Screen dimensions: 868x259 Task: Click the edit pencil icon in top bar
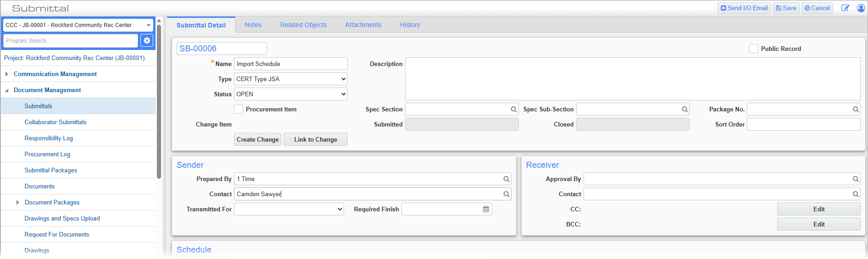pos(845,8)
